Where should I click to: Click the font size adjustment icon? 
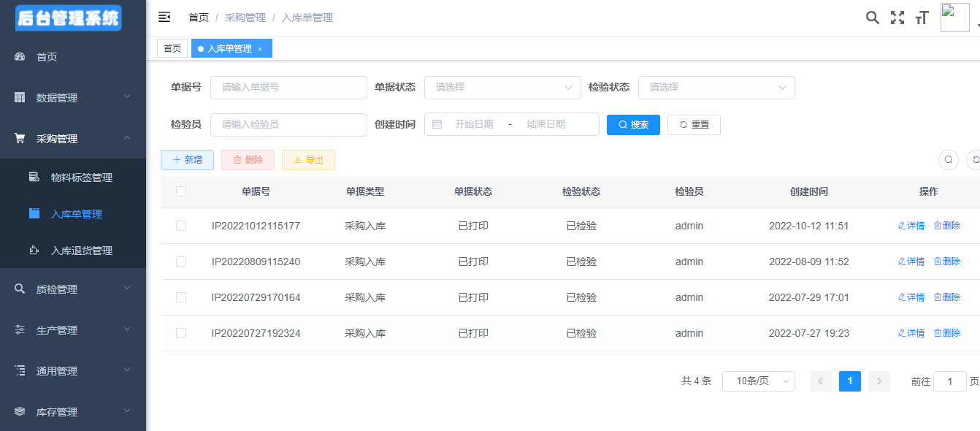coord(922,18)
